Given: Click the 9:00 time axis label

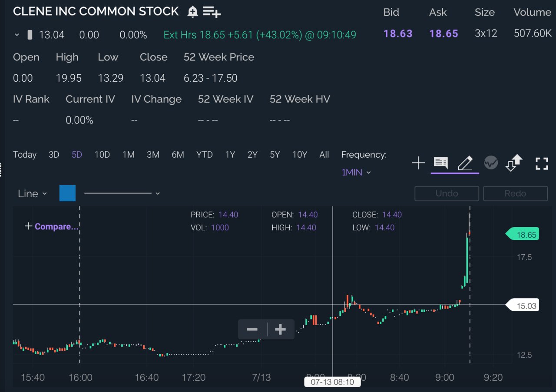Looking at the screenshot, I should tap(444, 378).
